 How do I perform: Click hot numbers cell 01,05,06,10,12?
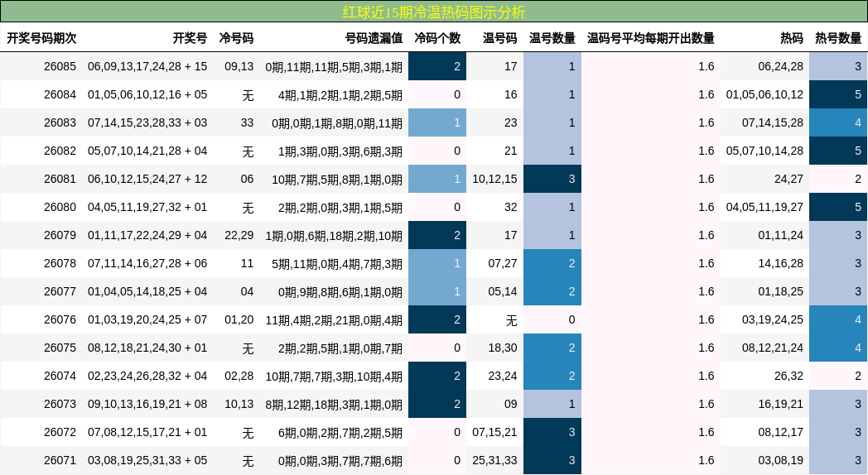click(764, 94)
